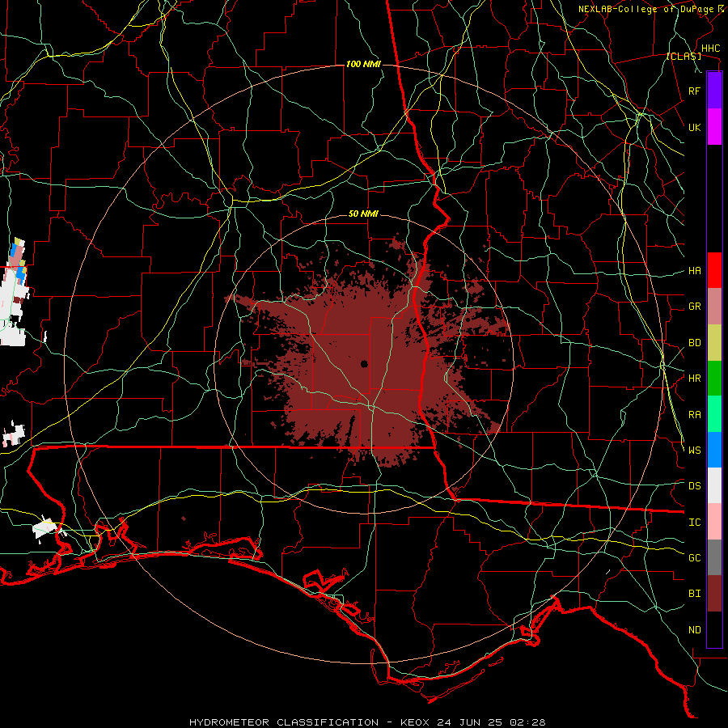Click the BI legend label
Screen dimensions: 728x728
[x=695, y=594]
